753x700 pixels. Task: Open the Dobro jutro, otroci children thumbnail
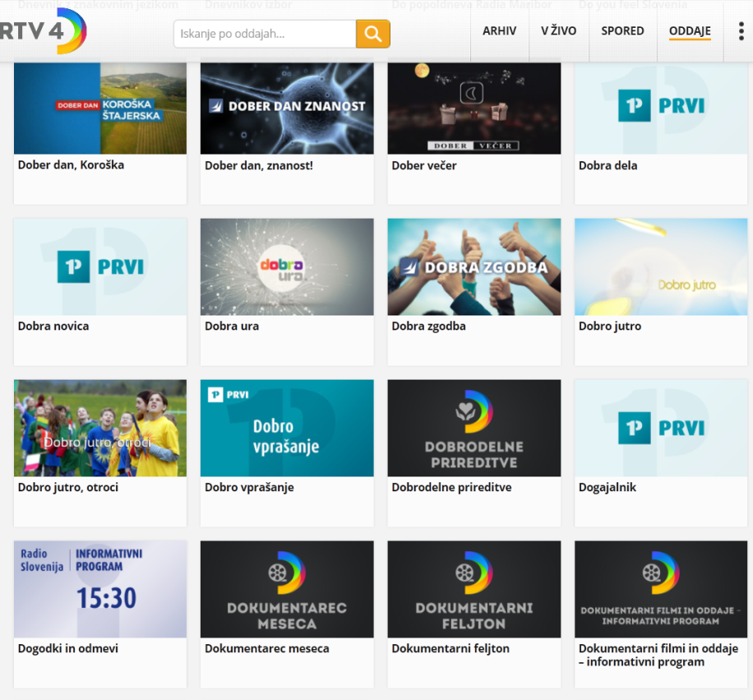tap(100, 428)
